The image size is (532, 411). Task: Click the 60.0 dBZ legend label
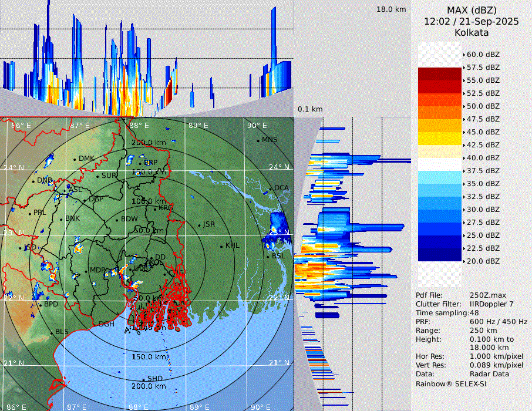click(483, 55)
